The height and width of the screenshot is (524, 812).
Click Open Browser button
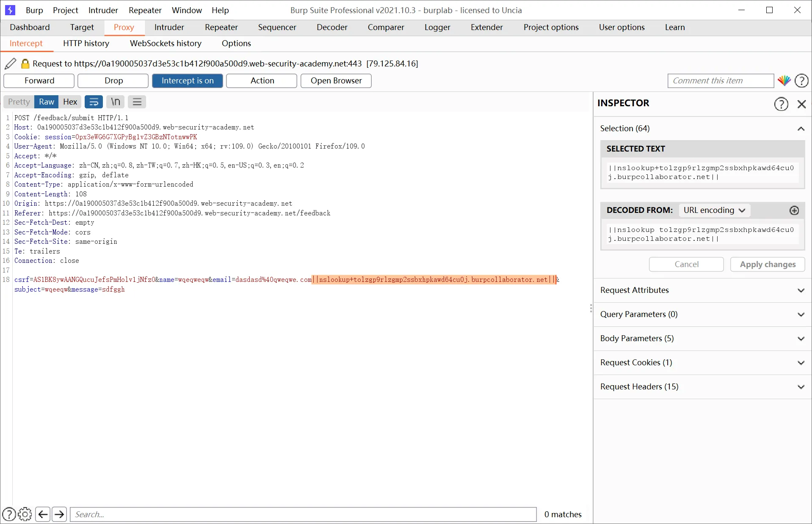click(336, 80)
